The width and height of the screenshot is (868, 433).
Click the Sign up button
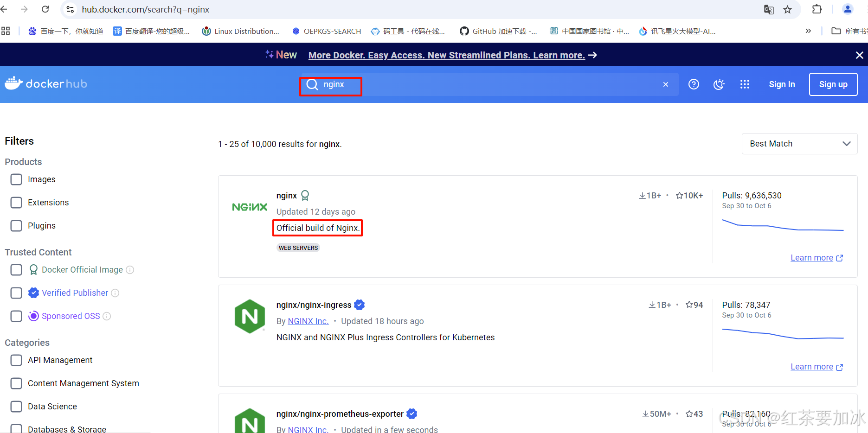point(833,84)
